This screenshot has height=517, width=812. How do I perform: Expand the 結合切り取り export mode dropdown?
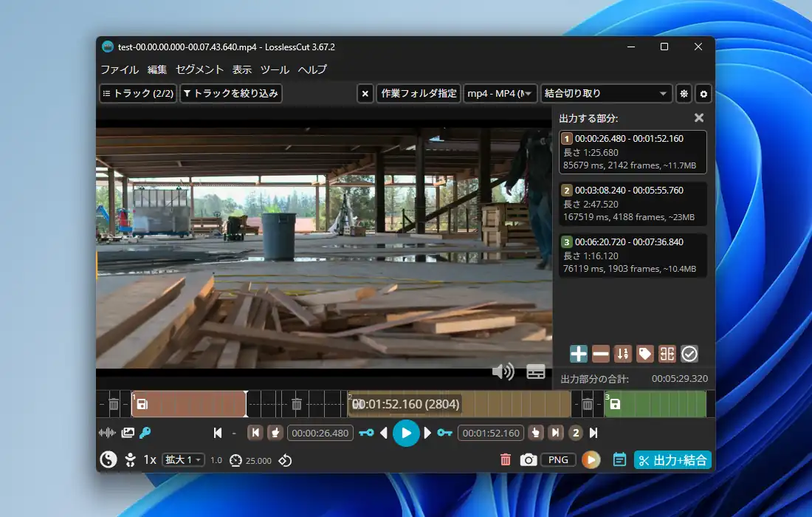[605, 94]
